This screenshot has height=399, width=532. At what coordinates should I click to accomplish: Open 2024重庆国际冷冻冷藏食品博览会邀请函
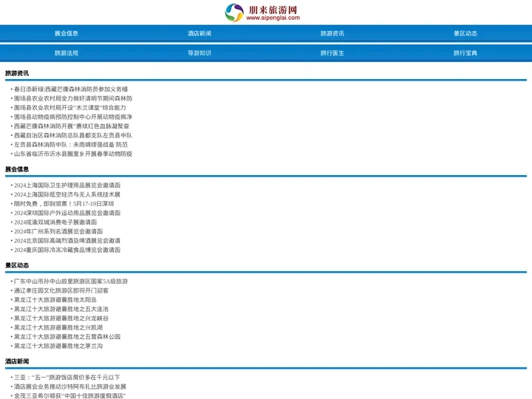point(67,250)
